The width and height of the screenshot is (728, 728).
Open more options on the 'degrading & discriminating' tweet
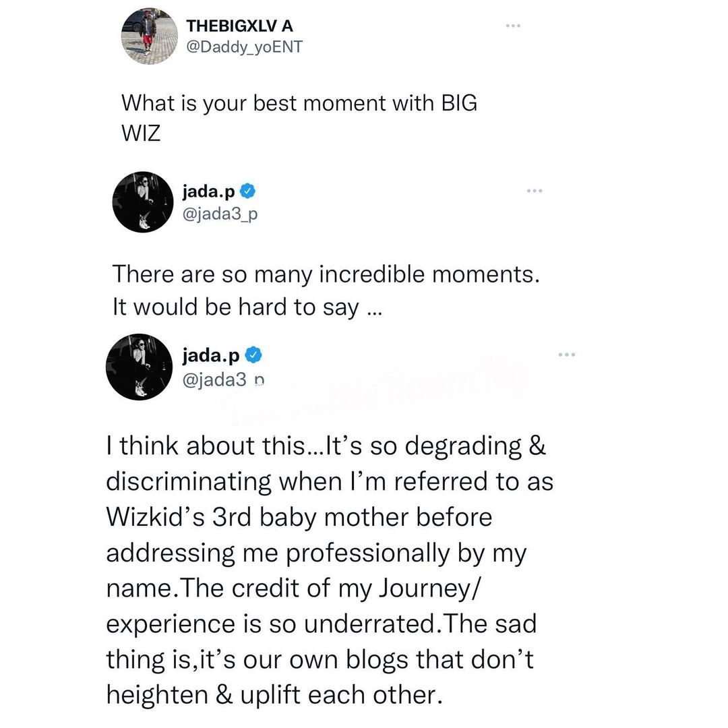(x=566, y=355)
